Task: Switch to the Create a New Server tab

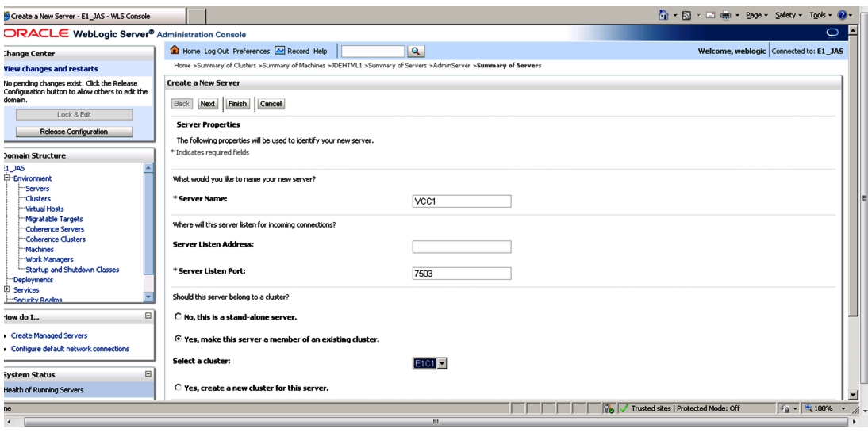Action: pos(94,16)
